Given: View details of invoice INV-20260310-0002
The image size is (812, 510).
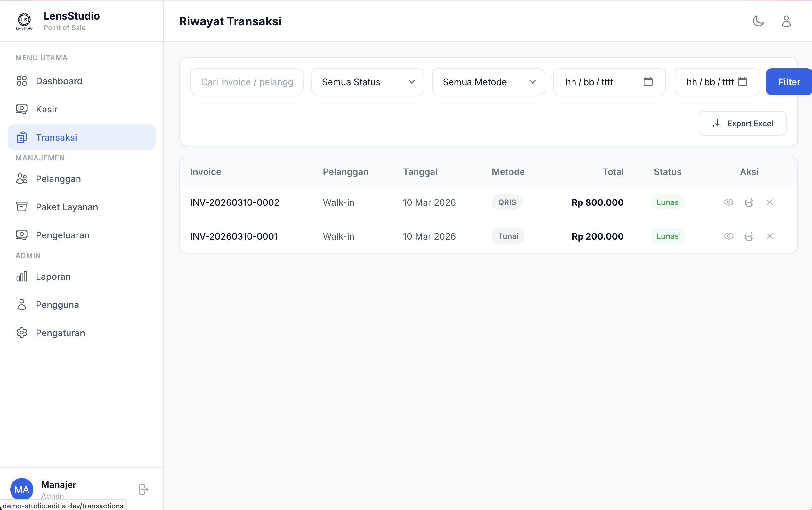Looking at the screenshot, I should (x=728, y=202).
